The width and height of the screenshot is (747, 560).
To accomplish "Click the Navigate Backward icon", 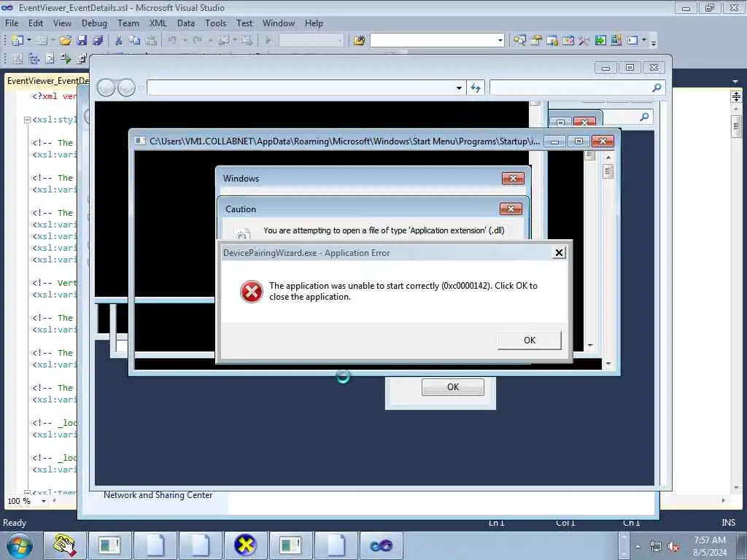I will coord(223,41).
